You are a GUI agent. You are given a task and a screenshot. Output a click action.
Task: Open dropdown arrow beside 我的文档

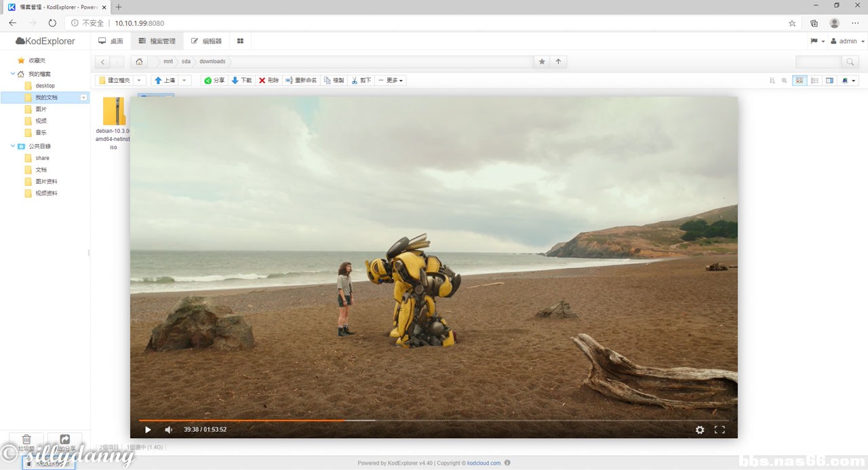tap(83, 98)
